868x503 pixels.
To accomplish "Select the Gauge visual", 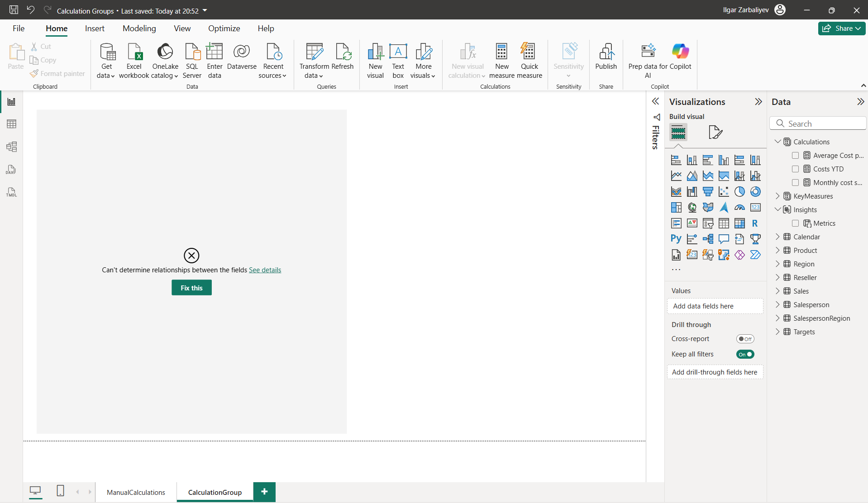I will [739, 208].
